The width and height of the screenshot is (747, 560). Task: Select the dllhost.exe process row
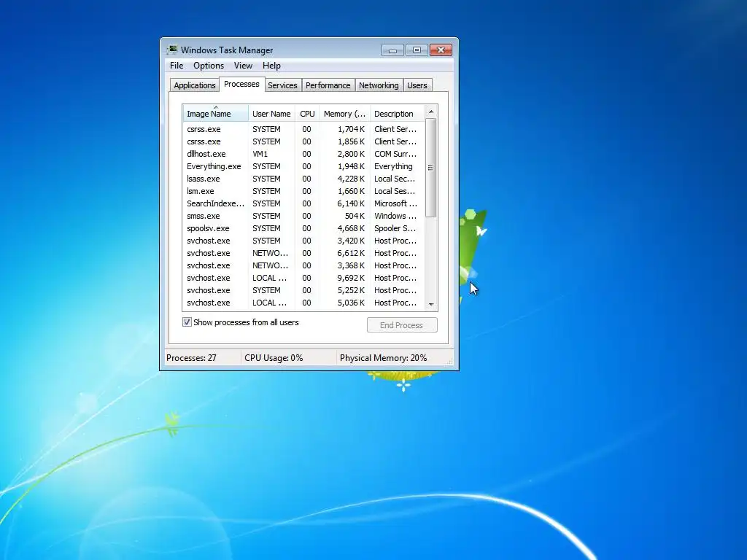click(303, 154)
